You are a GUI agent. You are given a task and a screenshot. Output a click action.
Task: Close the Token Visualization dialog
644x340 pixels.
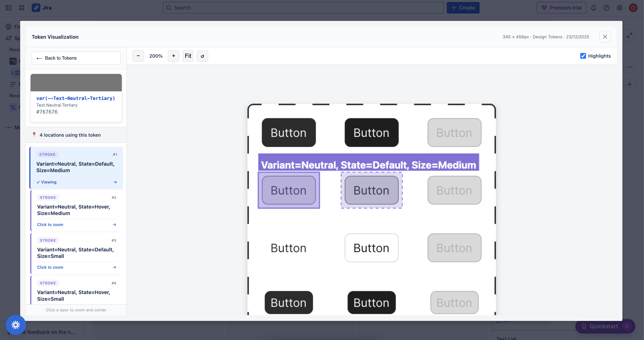tap(605, 37)
